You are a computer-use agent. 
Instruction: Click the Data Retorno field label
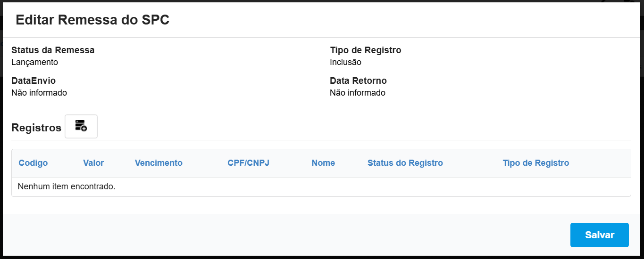coord(358,81)
